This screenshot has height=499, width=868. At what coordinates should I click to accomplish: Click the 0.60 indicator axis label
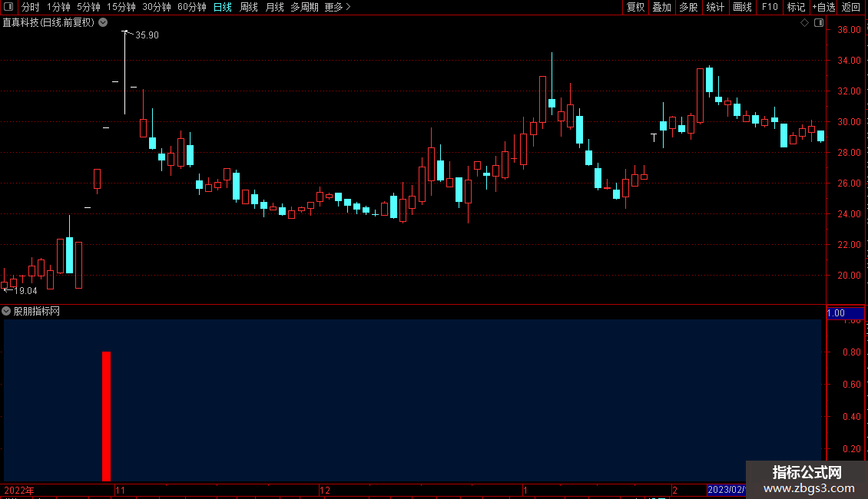point(852,384)
